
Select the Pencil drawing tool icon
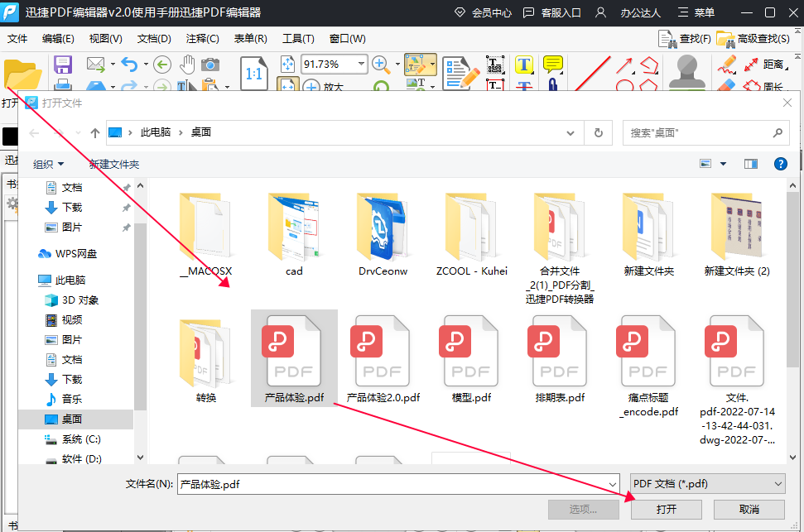726,64
